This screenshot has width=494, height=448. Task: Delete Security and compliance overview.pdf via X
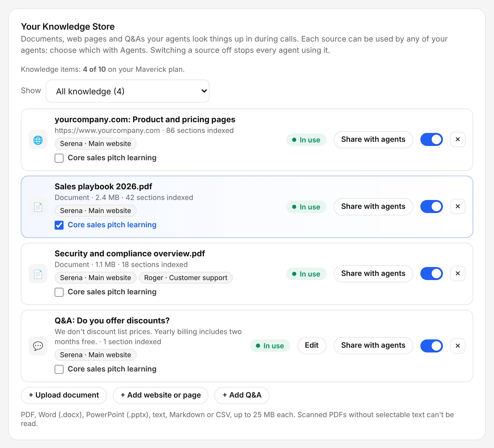coord(458,274)
